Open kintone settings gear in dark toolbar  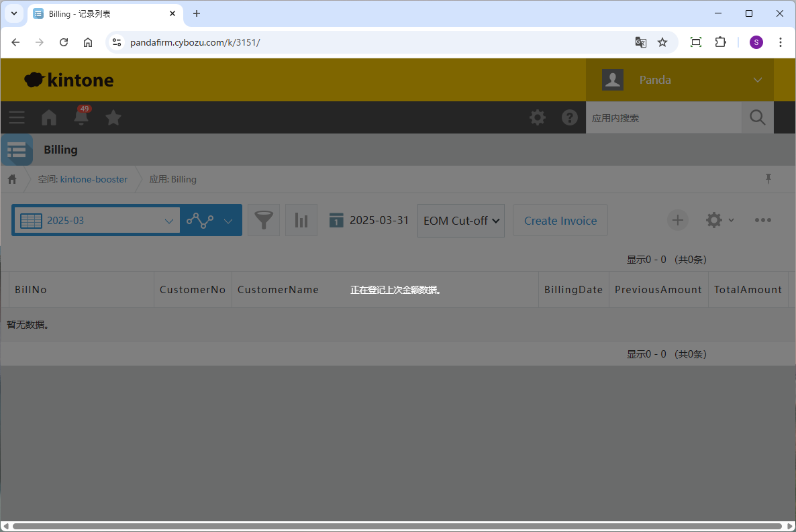tap(538, 117)
